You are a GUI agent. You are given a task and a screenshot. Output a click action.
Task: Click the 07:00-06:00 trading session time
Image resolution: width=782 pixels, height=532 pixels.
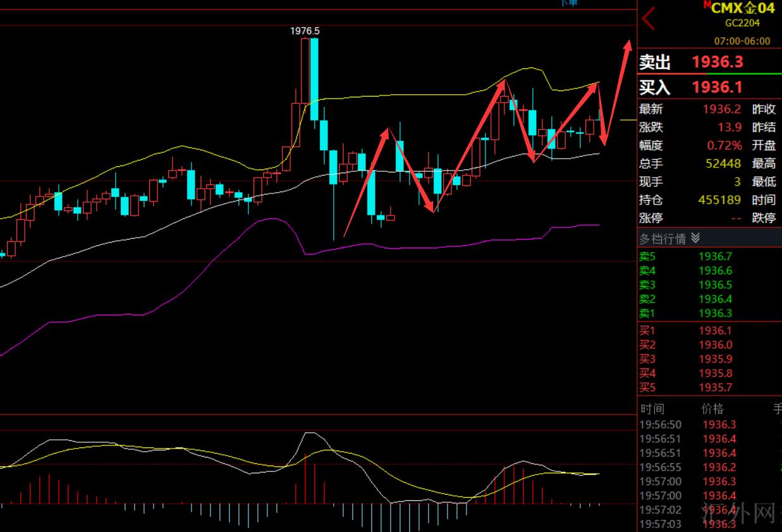pos(742,41)
